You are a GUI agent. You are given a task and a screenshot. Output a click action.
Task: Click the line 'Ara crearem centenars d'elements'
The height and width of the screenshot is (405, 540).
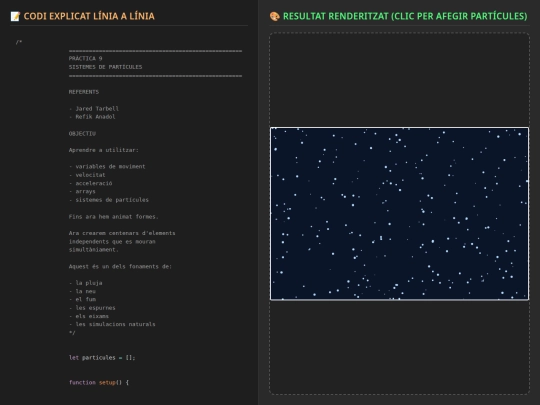tap(122, 233)
